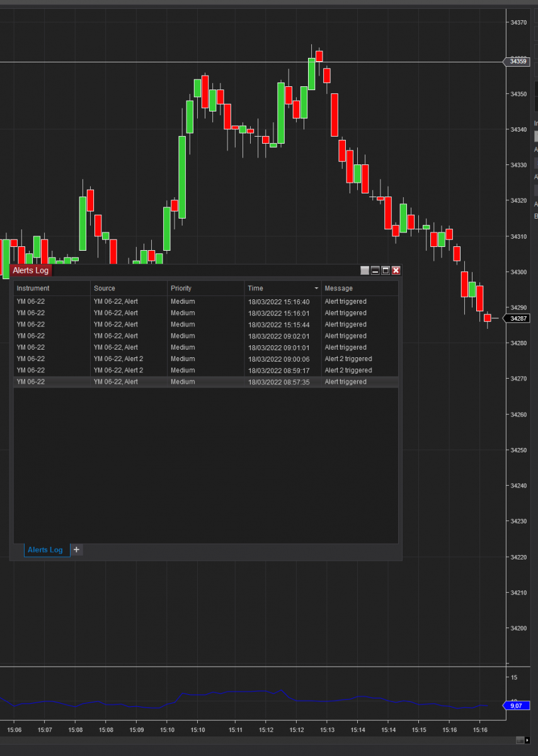Select alert row timed 18/03/2022 09:02:01

(x=206, y=336)
